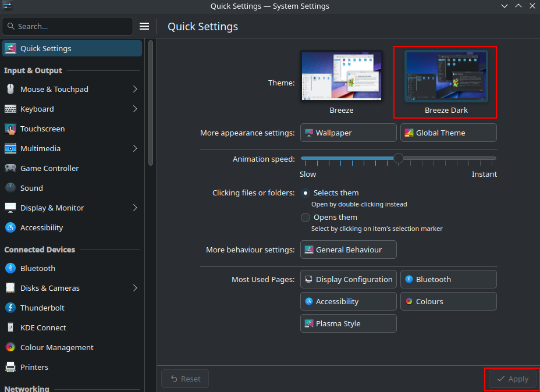Image resolution: width=540 pixels, height=392 pixels.
Task: Open Game Controller settings page
Action: click(x=72, y=168)
